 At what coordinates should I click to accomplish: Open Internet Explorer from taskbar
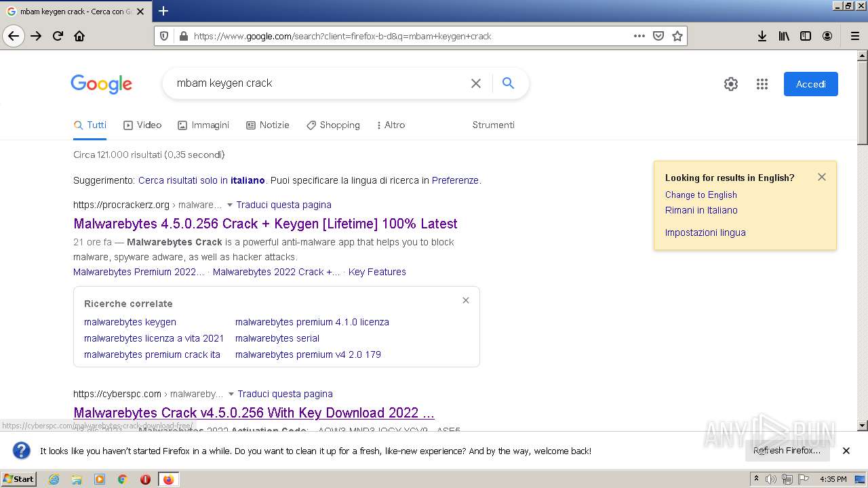point(54,479)
